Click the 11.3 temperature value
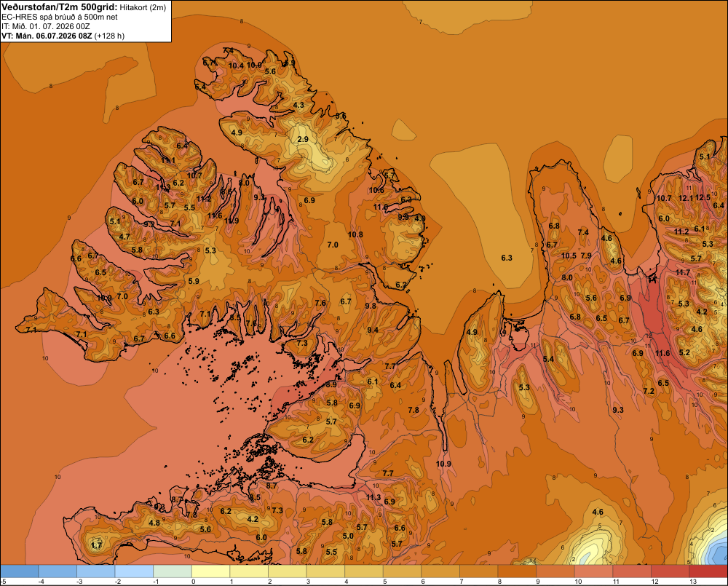 (373, 497)
